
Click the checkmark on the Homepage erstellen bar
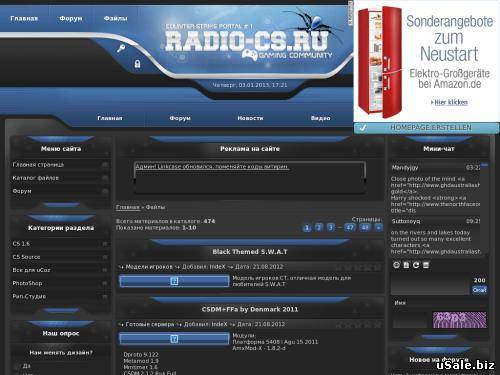tap(363, 128)
